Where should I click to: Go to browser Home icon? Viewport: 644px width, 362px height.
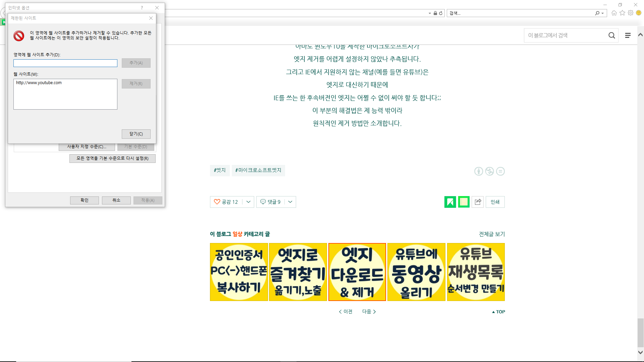614,13
